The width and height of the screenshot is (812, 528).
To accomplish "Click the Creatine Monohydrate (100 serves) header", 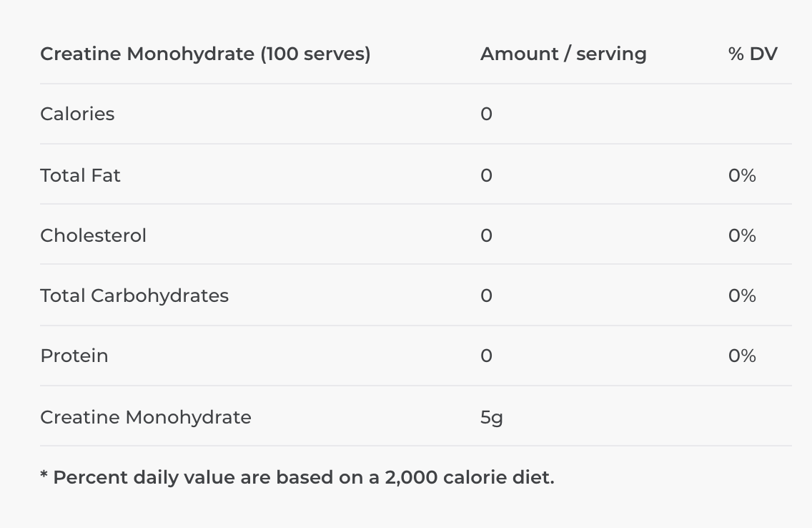I will tap(205, 54).
